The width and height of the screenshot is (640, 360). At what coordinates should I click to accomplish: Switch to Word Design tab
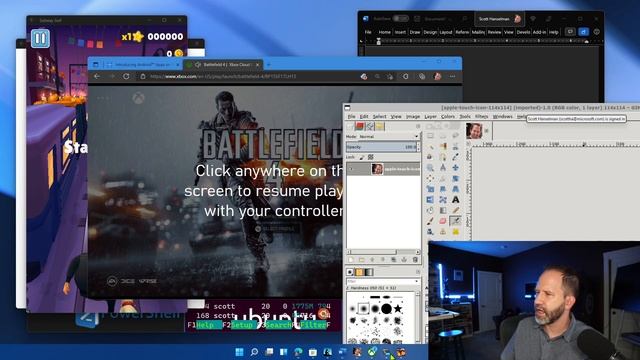[x=430, y=32]
